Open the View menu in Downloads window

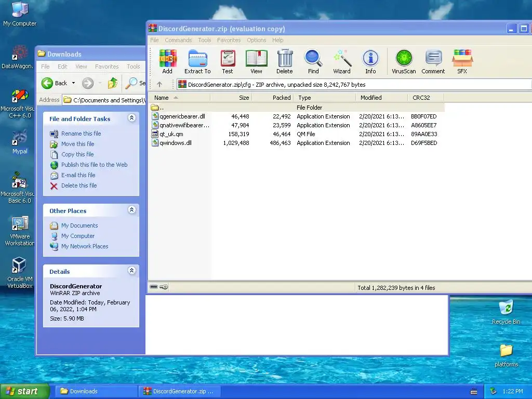click(x=81, y=66)
